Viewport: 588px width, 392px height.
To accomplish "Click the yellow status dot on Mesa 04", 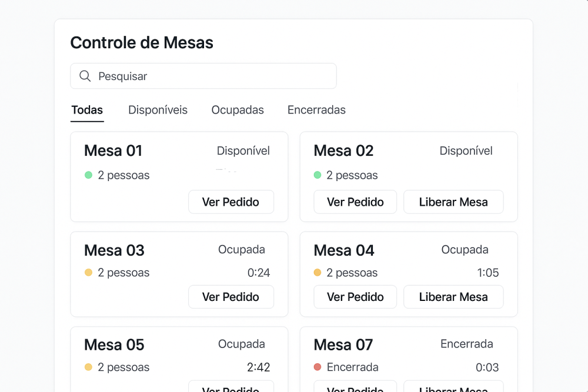I will tap(318, 273).
